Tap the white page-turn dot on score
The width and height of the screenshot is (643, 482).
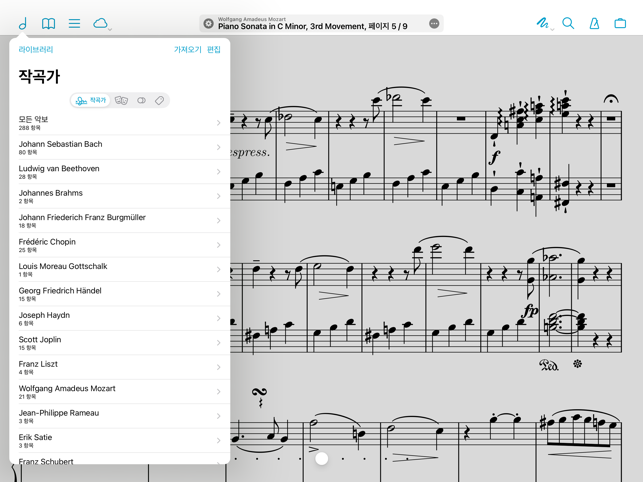tap(322, 459)
